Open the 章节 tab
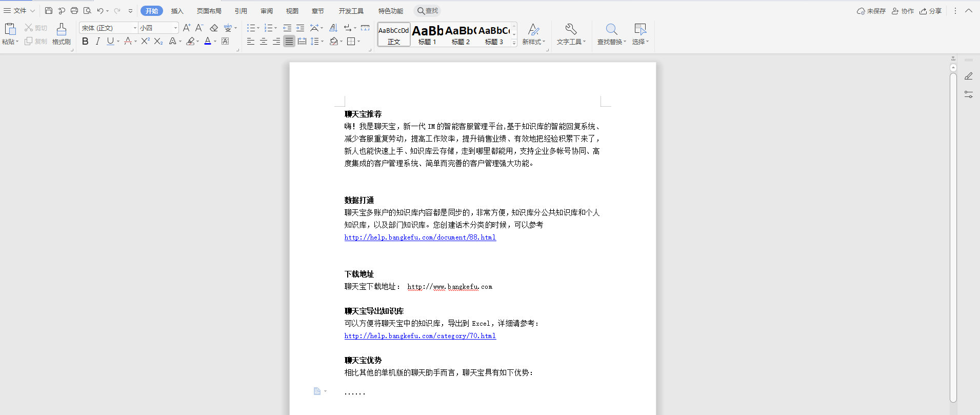Image resolution: width=980 pixels, height=415 pixels. 318,11
